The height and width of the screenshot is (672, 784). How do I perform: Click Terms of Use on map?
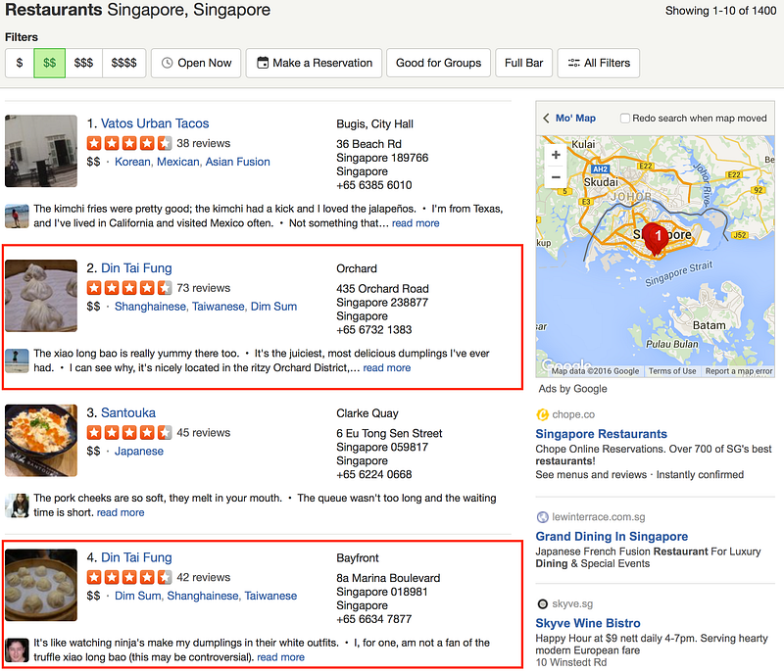click(672, 371)
